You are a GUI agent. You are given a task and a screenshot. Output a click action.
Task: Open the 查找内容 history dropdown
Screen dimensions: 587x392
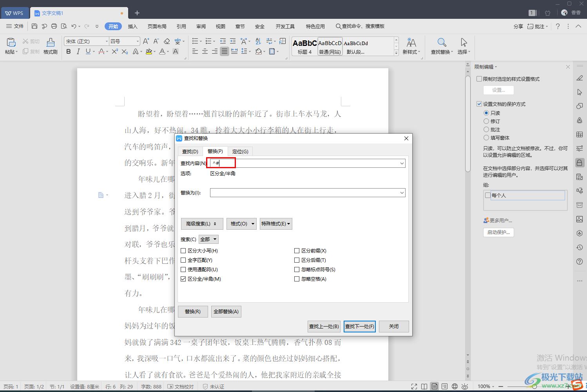402,163
